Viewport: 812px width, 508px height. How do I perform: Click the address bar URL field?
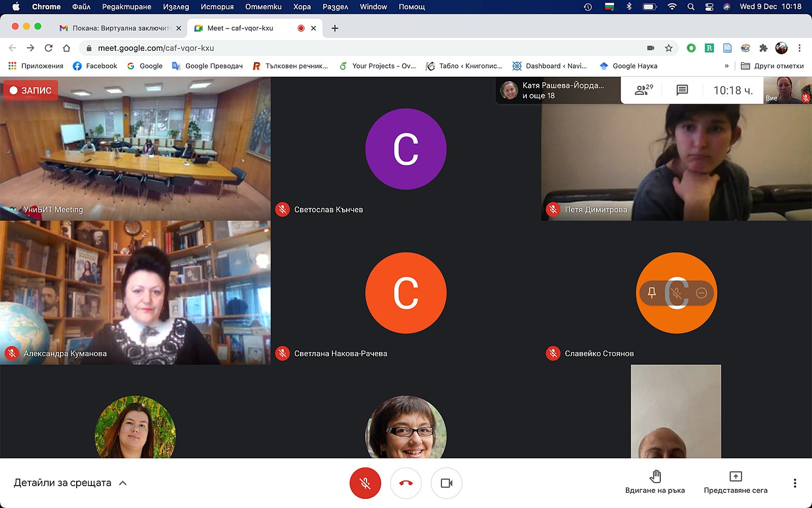tap(355, 48)
